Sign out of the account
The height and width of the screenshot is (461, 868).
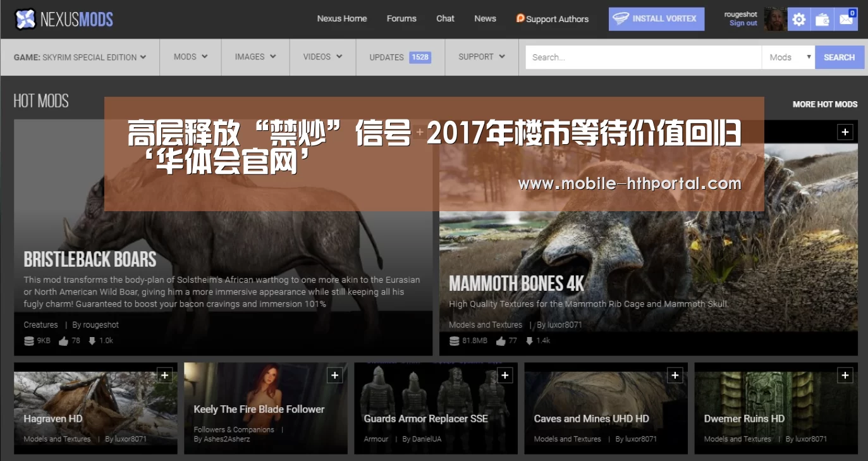[x=743, y=23]
